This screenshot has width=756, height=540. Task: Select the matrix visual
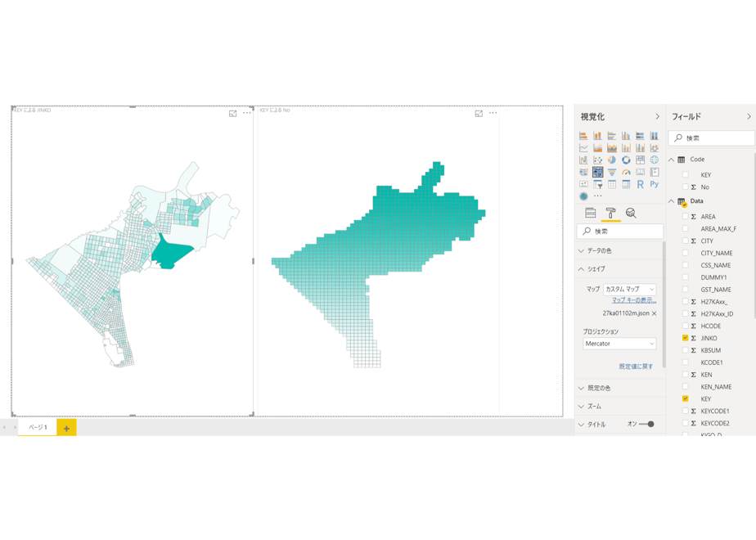click(626, 184)
